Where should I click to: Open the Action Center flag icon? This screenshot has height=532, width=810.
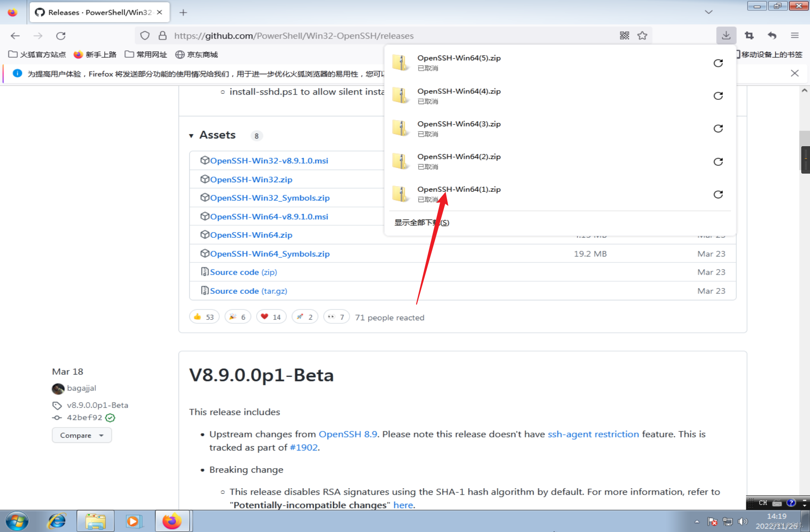click(x=712, y=521)
